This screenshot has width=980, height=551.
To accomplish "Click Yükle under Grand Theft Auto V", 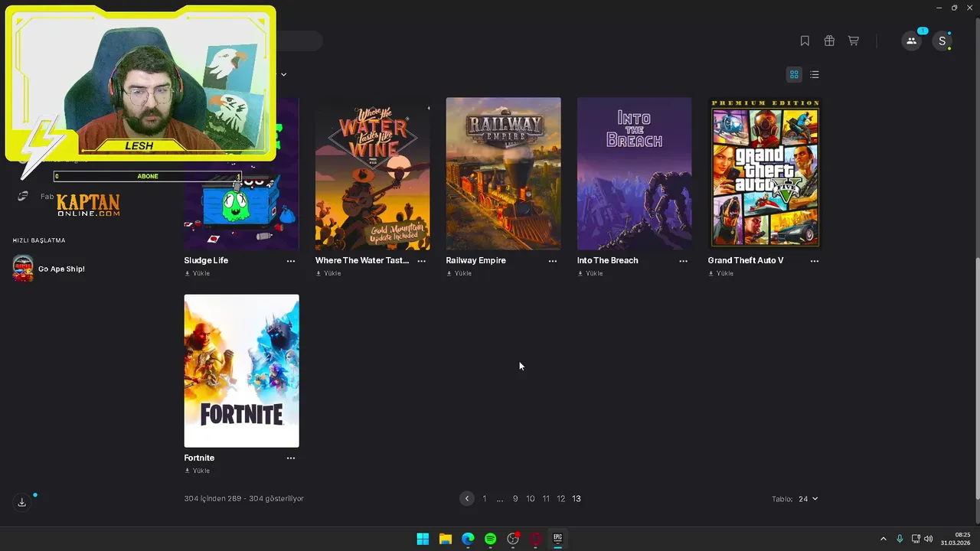I will (x=721, y=273).
